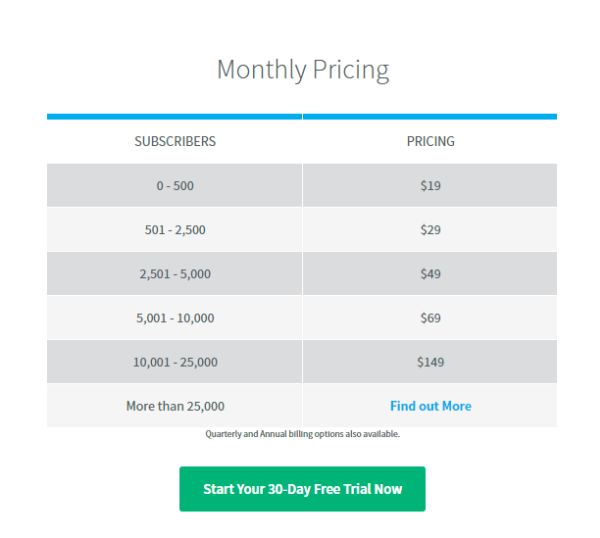Screen dimensions: 600x538
Task: Click the $29 price cell
Action: 430,230
